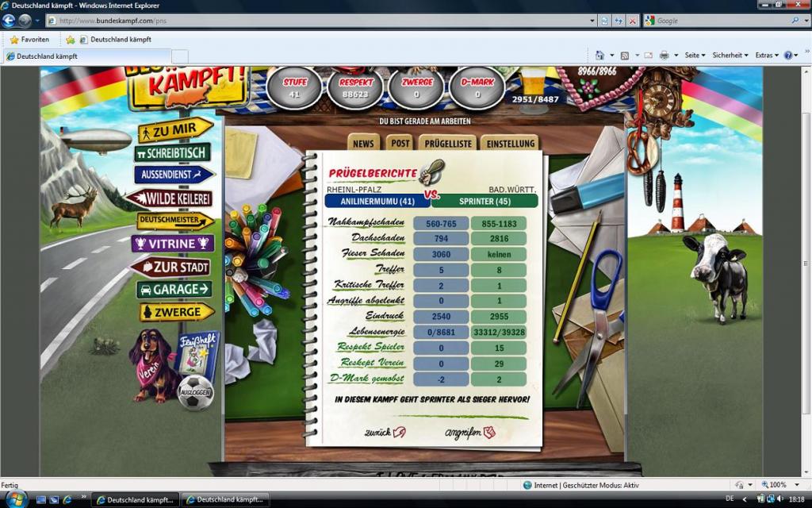
Task: Click the Favoriten star button
Action: tap(29, 39)
